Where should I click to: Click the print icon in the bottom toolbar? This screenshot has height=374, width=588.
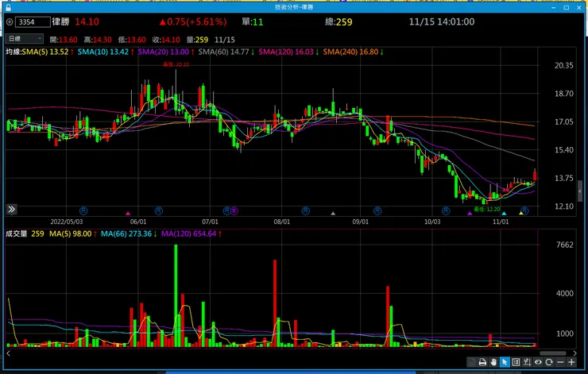(x=482, y=362)
